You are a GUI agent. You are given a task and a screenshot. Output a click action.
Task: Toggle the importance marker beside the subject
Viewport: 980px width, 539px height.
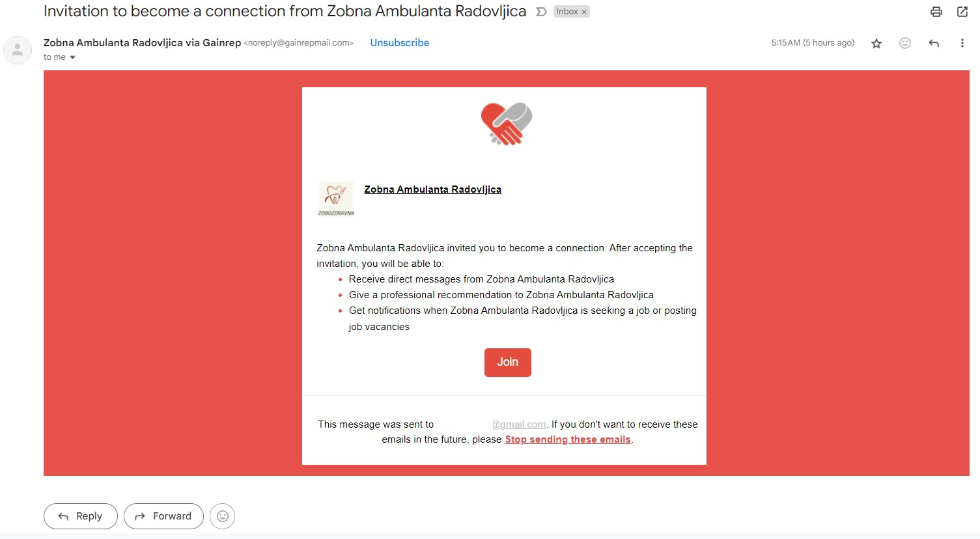[x=541, y=12]
